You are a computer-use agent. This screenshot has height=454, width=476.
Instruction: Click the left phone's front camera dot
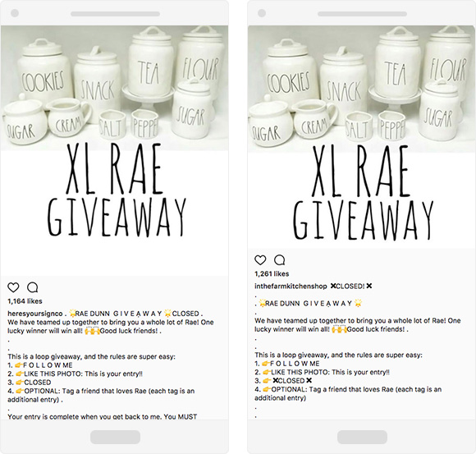(15, 13)
